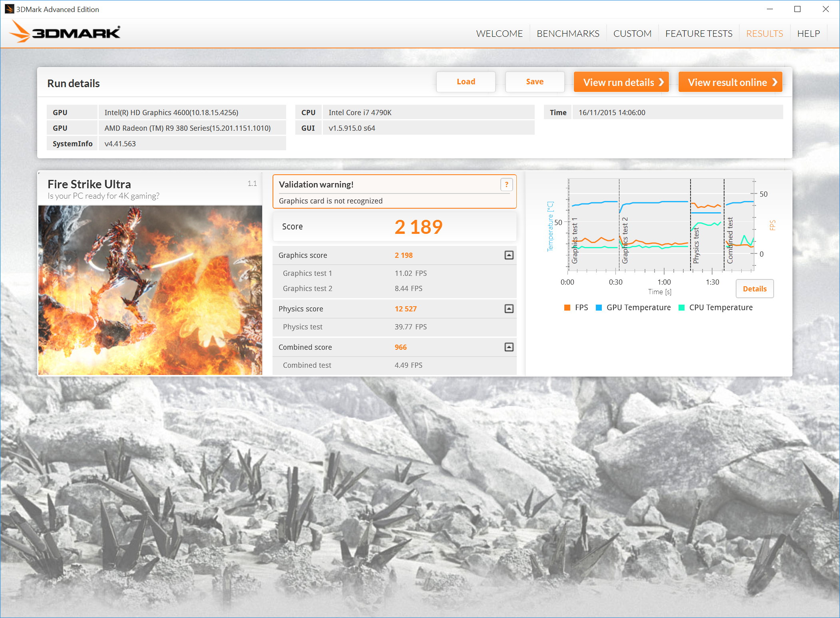Collapse the Combined score section

tap(509, 347)
